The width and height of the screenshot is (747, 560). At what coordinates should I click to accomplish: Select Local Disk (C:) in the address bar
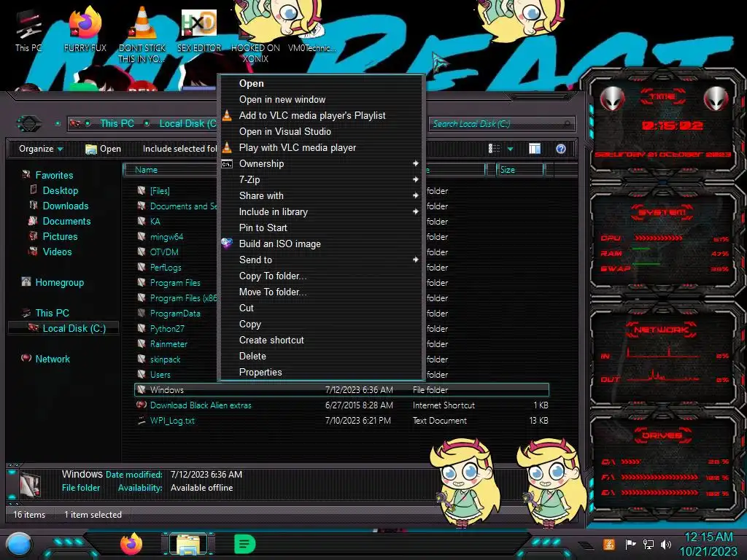[187, 124]
